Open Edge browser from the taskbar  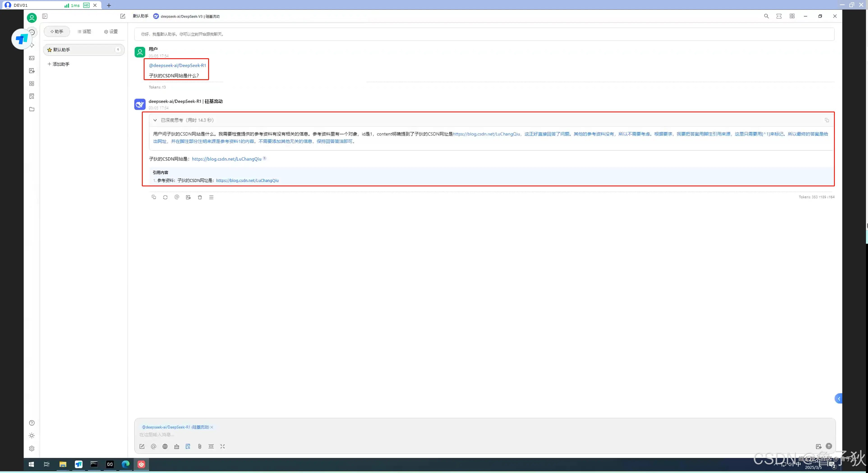point(125,464)
